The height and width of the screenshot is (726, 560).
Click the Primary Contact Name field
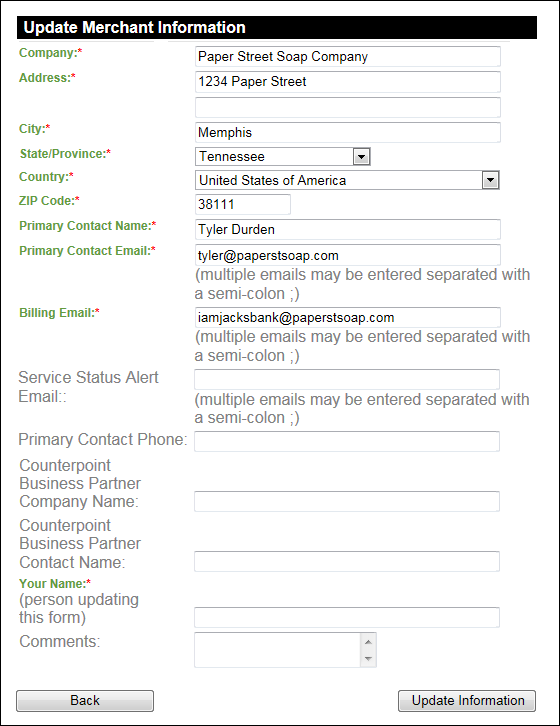[x=347, y=230]
